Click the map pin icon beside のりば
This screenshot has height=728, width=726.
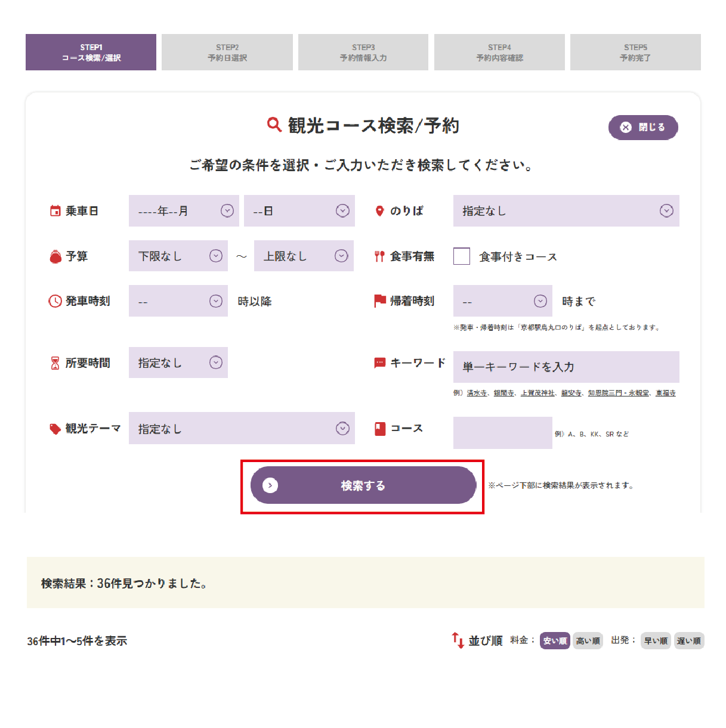coord(379,211)
